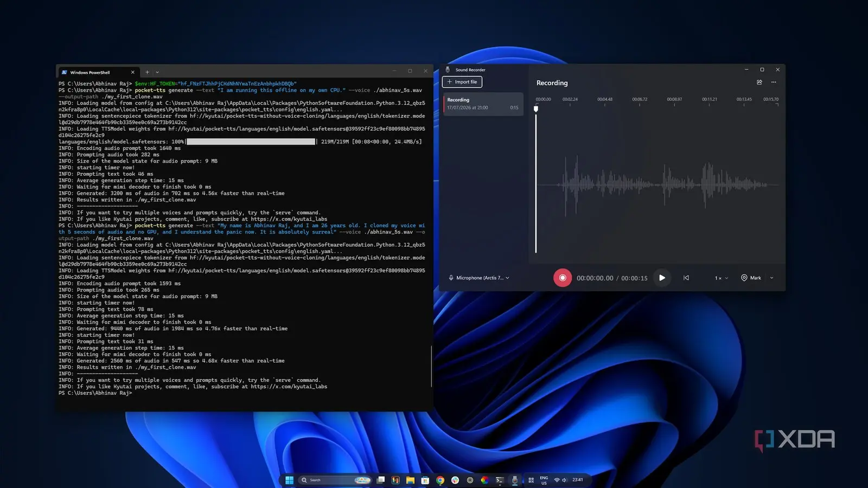Click the 00:08.97 timeline tick label

tap(674, 99)
